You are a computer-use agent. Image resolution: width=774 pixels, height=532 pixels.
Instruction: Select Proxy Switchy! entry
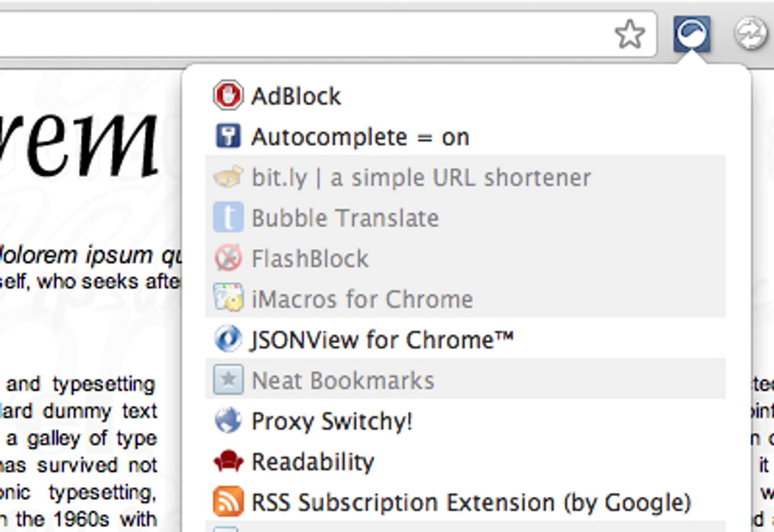point(332,421)
